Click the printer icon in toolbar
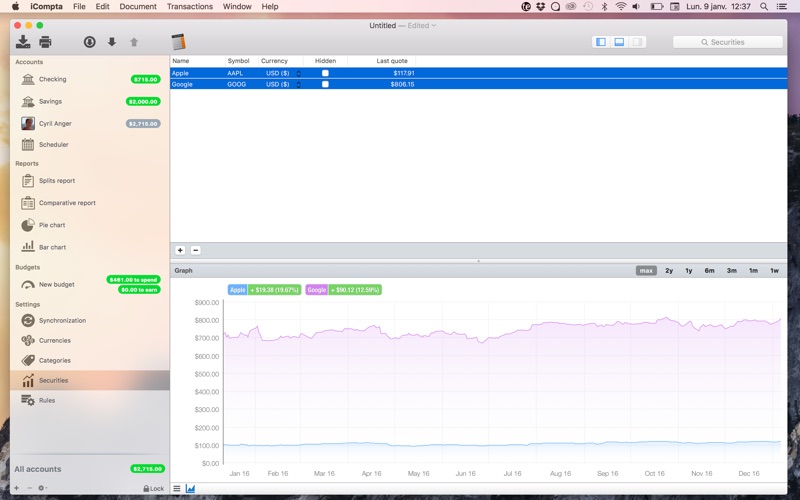The width and height of the screenshot is (800, 500). tap(45, 42)
